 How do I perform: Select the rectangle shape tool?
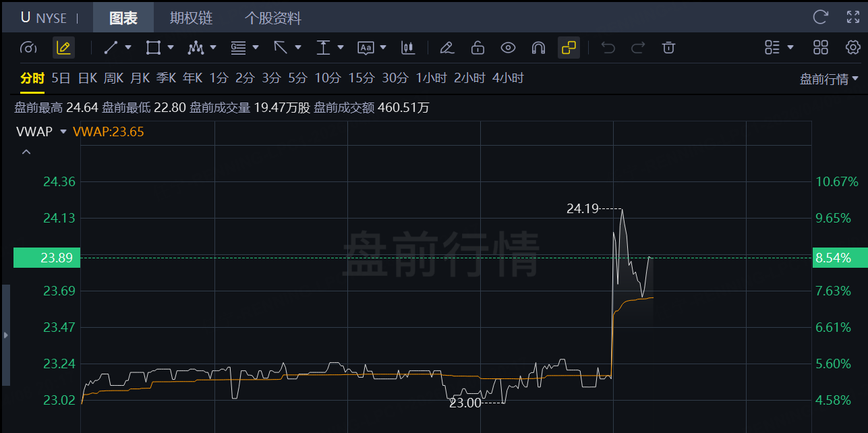click(153, 48)
